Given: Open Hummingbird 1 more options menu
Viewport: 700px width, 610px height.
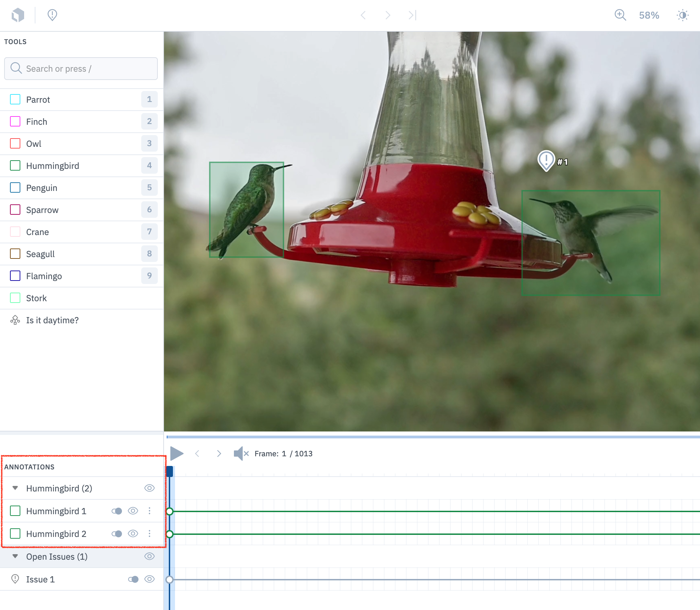Looking at the screenshot, I should click(150, 511).
